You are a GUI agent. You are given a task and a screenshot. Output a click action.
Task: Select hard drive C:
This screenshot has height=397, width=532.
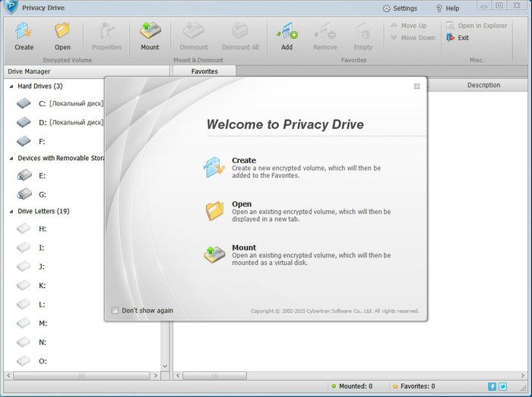coord(60,104)
